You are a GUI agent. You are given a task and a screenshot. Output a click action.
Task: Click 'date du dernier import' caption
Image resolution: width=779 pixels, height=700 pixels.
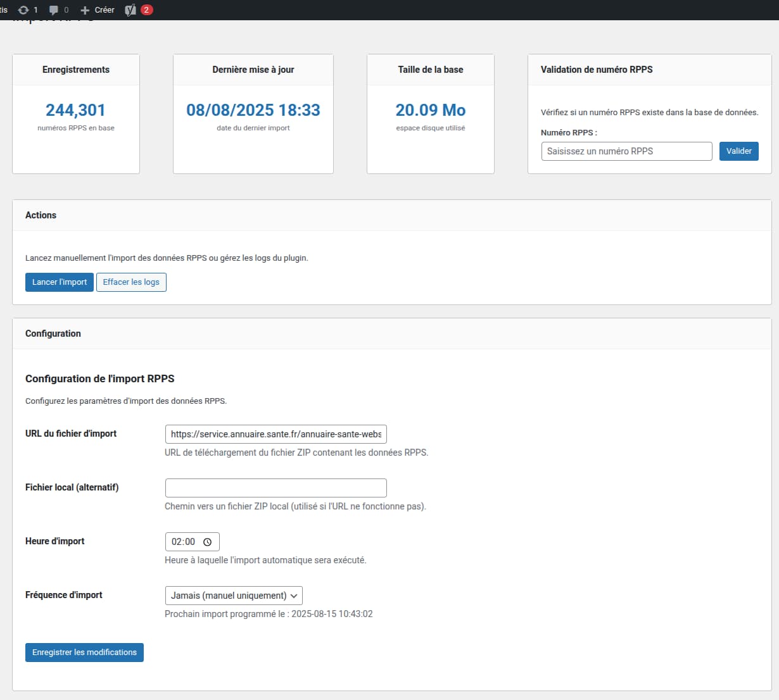pos(253,128)
